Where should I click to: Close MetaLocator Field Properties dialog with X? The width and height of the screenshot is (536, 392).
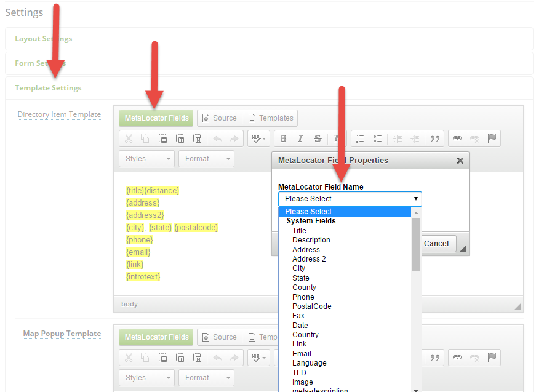(460, 161)
